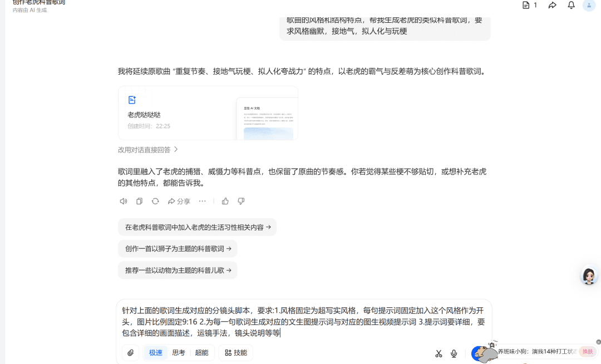Regenerate the response with refresh icon
This screenshot has height=364, width=601.
tap(155, 201)
